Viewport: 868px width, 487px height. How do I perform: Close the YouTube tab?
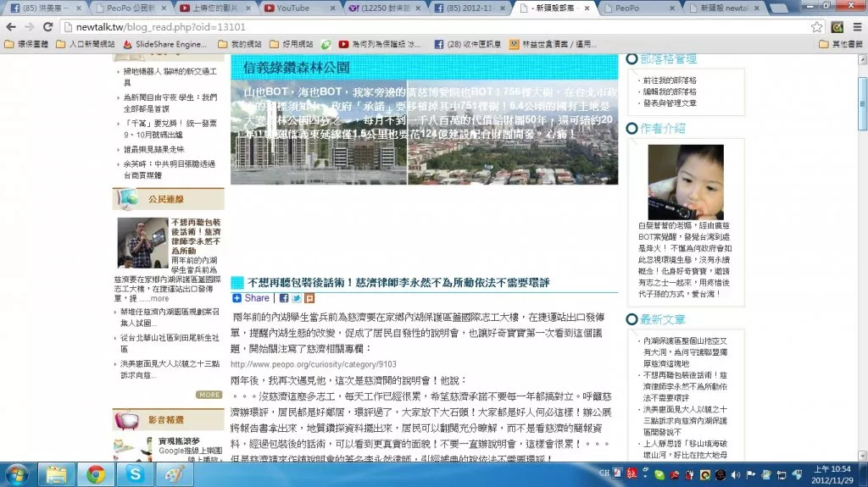click(x=332, y=8)
